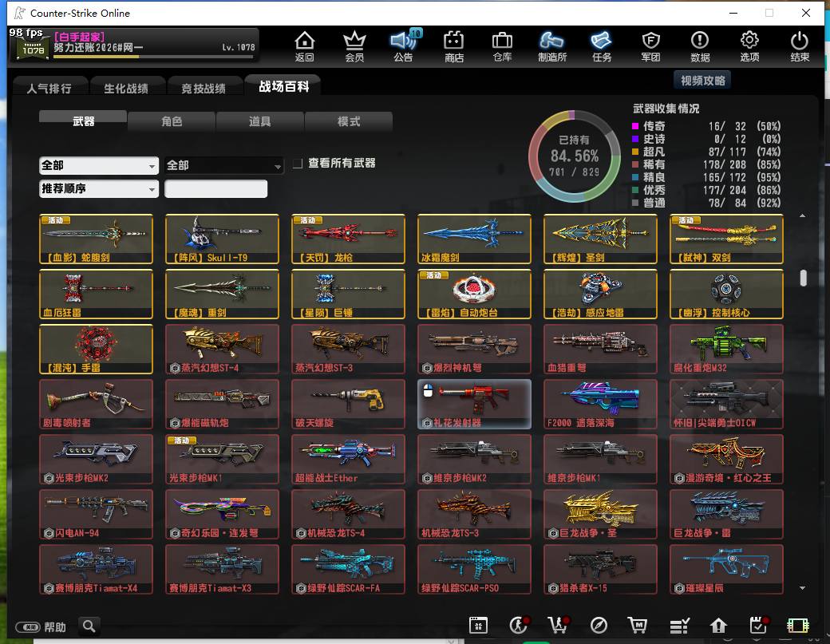Select the 模式 category tab

pos(349,121)
